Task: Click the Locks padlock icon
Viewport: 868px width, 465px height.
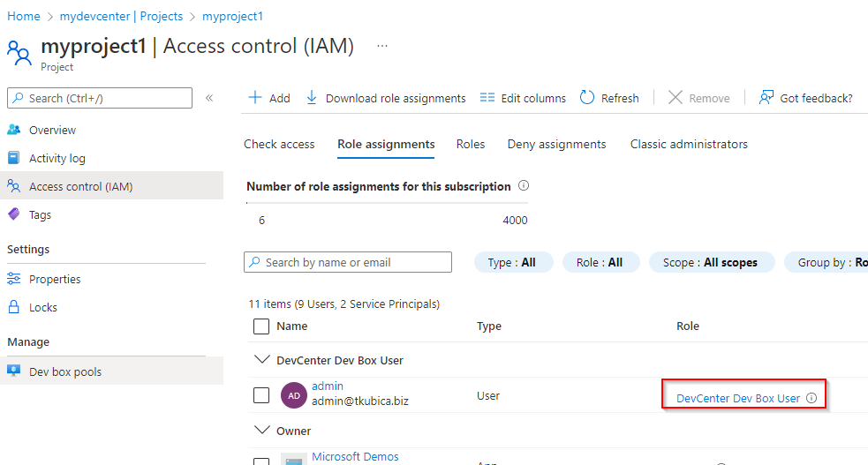Action: (x=14, y=307)
